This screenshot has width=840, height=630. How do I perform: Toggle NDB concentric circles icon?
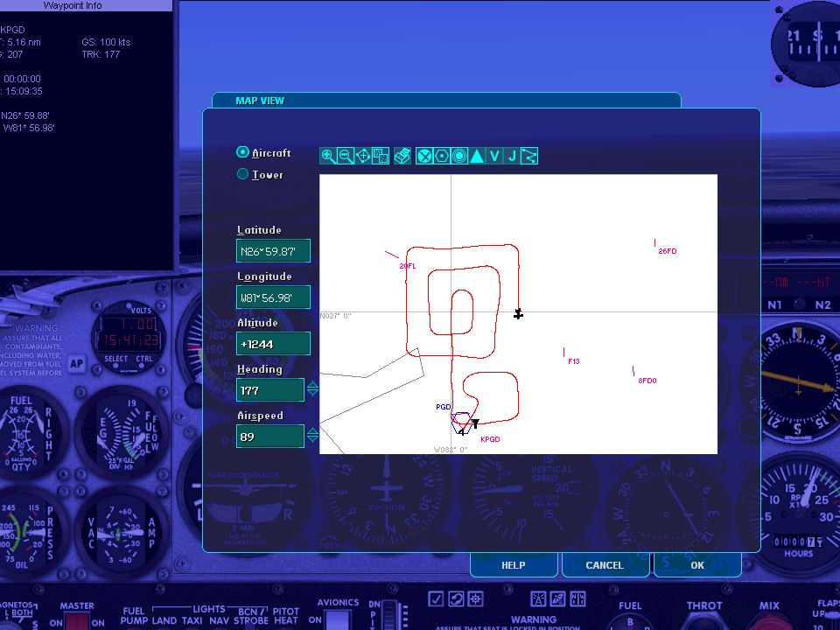pos(459,156)
